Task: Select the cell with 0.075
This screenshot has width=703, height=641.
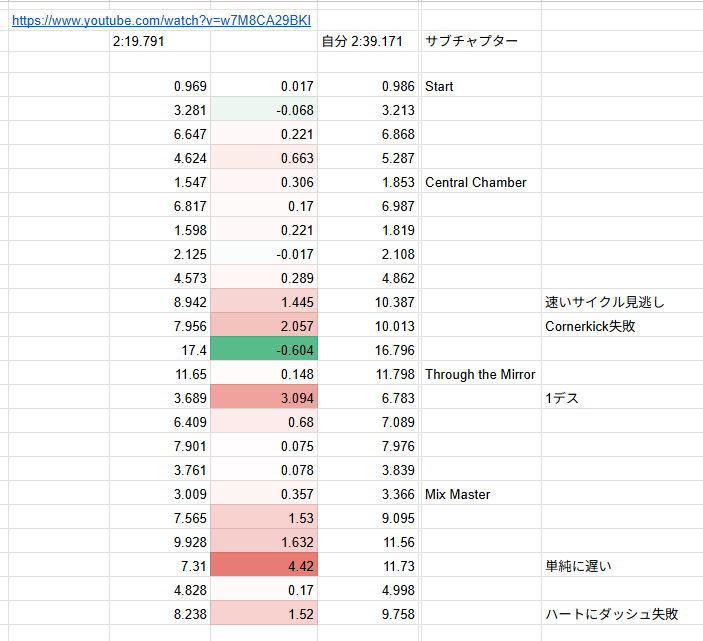Action: point(264,446)
